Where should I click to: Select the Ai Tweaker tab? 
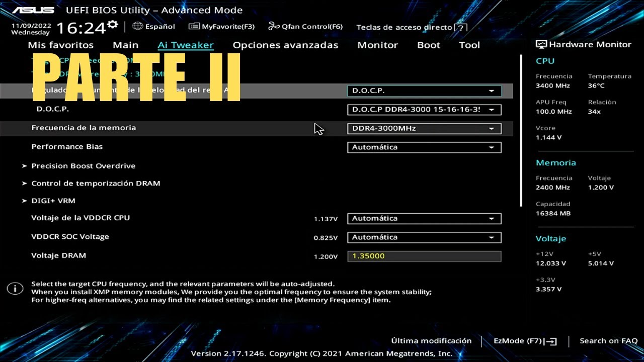pos(186,45)
